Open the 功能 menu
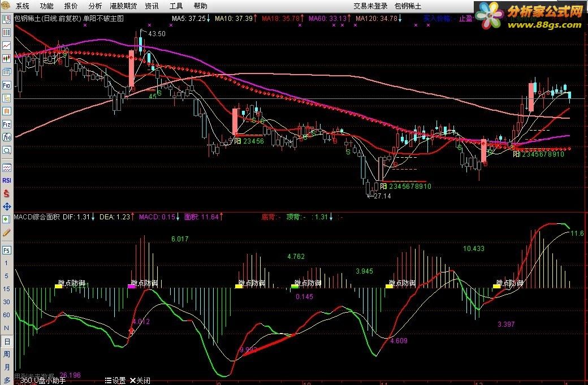The image size is (588, 385). pyautogui.click(x=46, y=6)
